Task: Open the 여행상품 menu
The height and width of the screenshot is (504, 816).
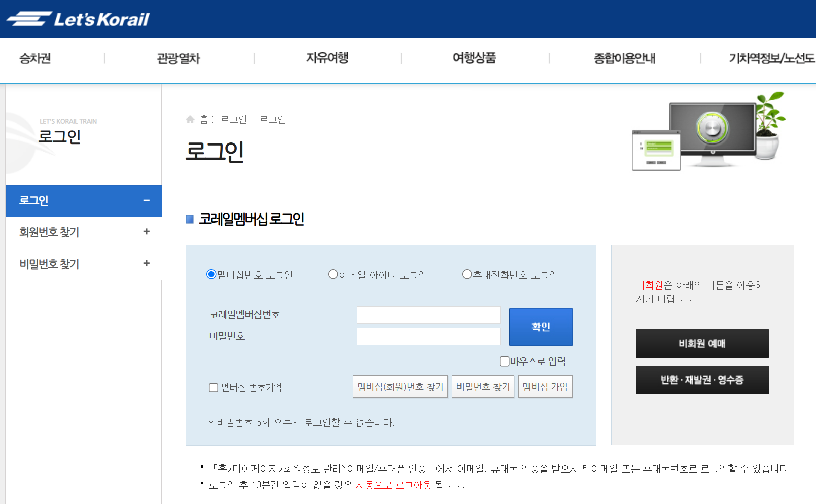Action: click(x=475, y=58)
